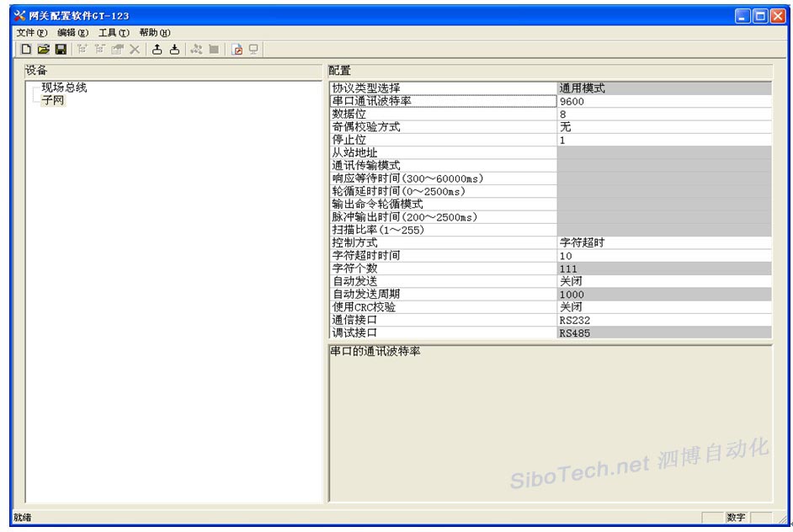This screenshot has height=532, width=793.
Task: Click the New file toolbar icon
Action: click(26, 50)
